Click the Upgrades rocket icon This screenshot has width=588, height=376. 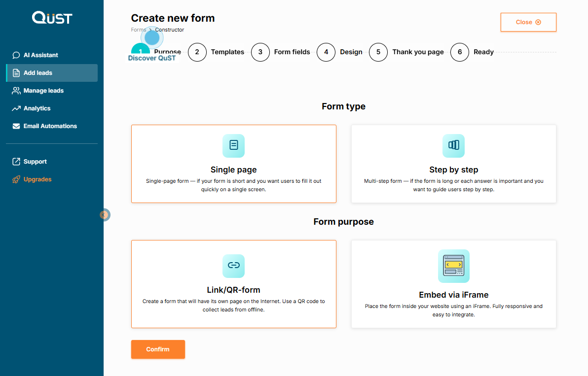point(16,179)
